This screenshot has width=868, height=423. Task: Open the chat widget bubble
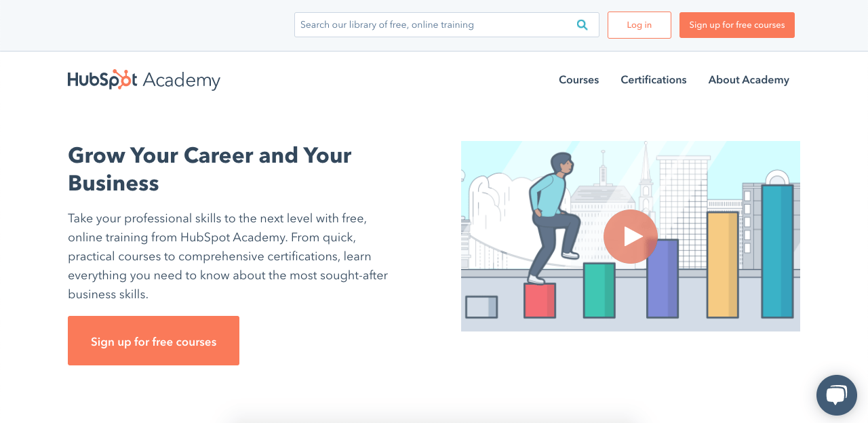pos(837,395)
